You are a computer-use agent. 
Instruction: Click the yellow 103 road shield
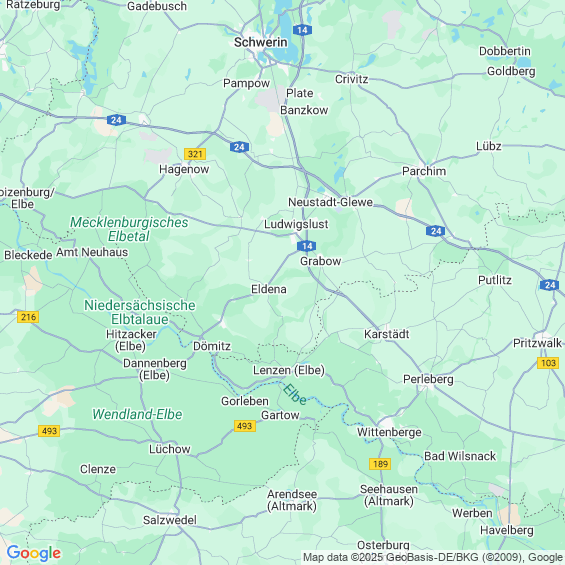pyautogui.click(x=548, y=363)
